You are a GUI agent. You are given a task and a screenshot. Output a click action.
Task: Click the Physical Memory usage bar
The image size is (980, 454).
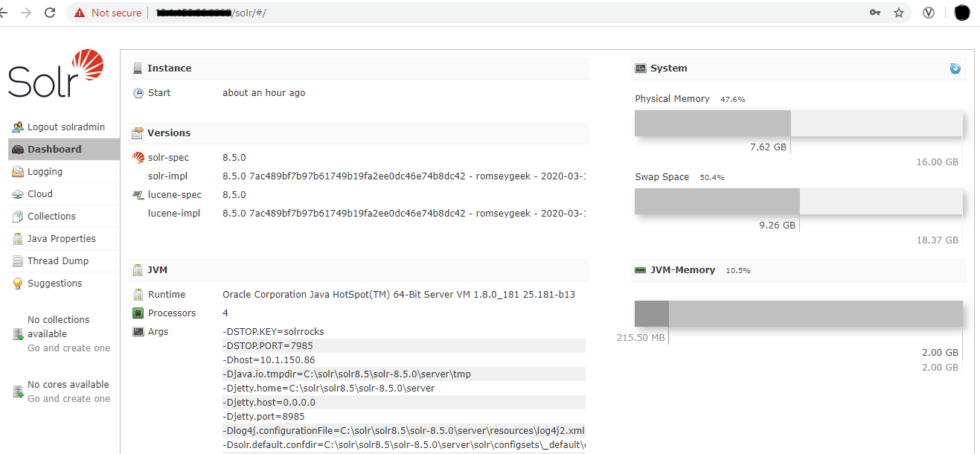798,124
